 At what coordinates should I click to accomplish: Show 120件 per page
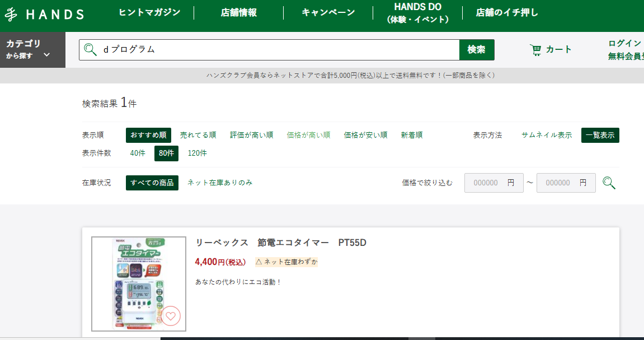pos(197,153)
